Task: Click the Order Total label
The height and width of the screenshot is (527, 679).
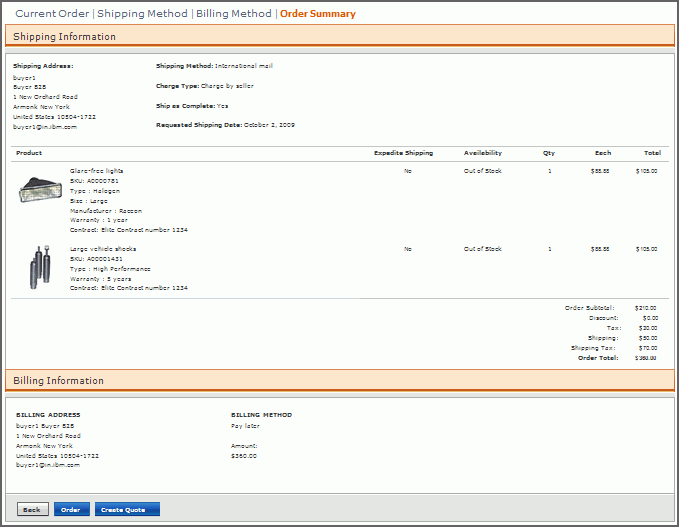Action: 598,358
